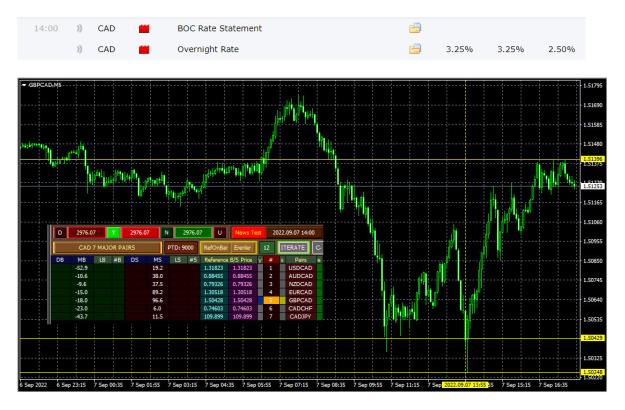
Task: Click the yellow date label 2022.09.07 13:55
Action: [x=466, y=385]
